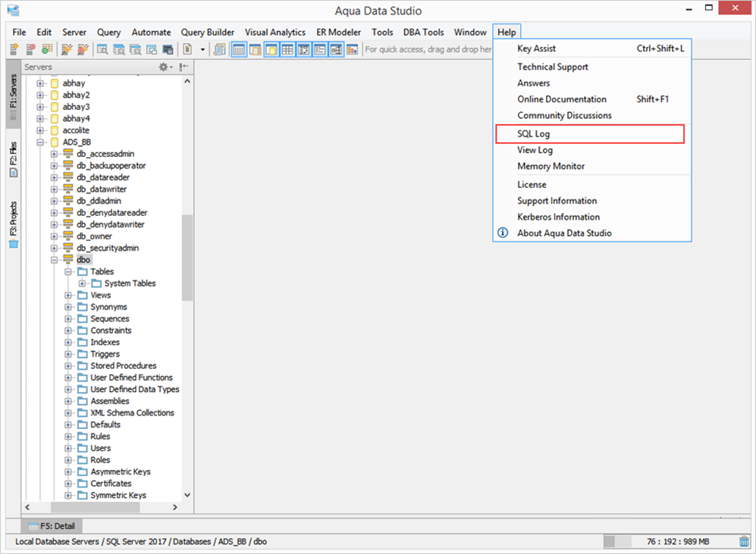
Task: Open the Visual Analytics menu
Action: [x=274, y=33]
